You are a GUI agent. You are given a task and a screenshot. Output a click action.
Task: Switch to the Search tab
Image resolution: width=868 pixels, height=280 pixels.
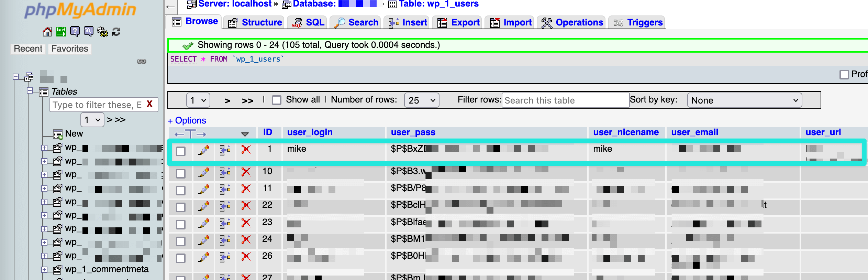click(x=356, y=22)
